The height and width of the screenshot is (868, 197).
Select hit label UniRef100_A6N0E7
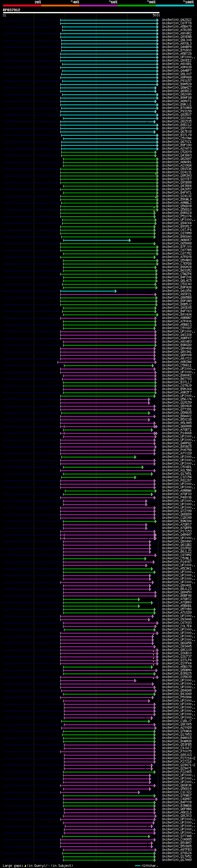click(x=176, y=240)
